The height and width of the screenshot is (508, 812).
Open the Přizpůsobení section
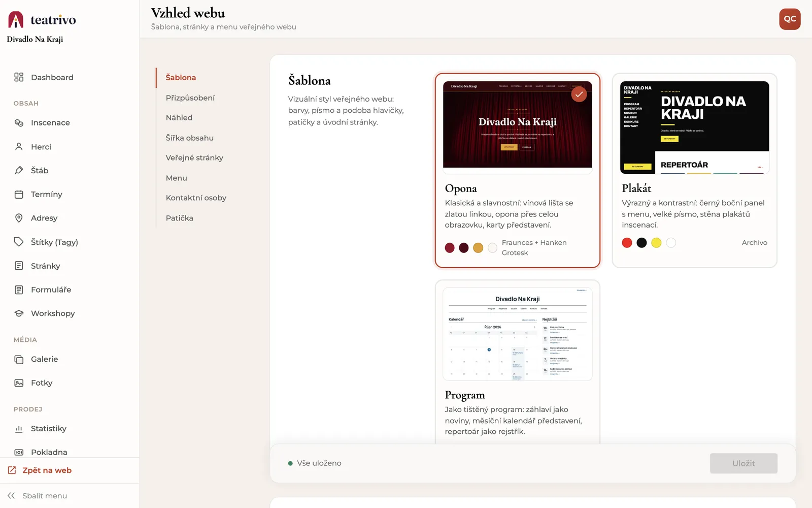pyautogui.click(x=190, y=98)
